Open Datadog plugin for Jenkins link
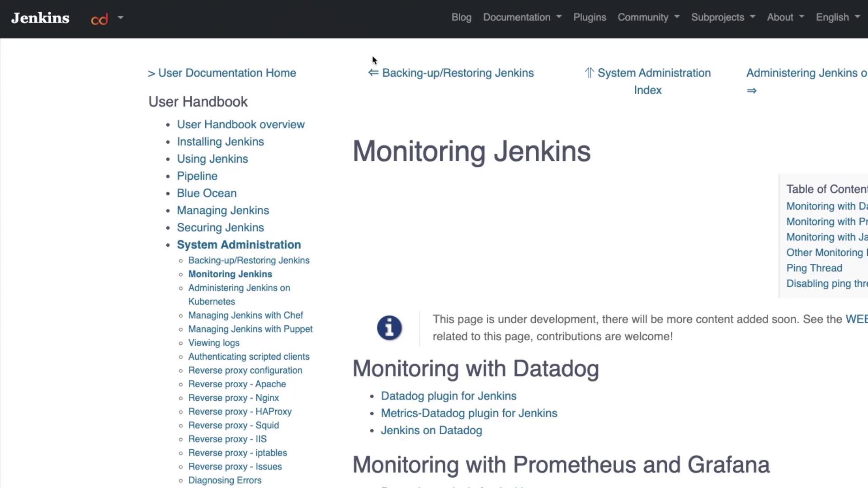Viewport: 868px width, 488px height. point(448,396)
